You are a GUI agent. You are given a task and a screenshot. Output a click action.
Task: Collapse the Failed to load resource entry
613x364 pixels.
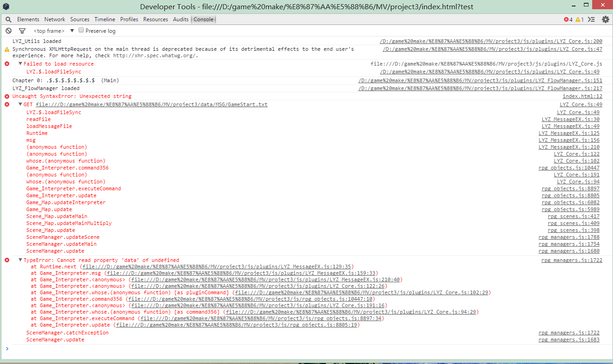tap(20, 64)
